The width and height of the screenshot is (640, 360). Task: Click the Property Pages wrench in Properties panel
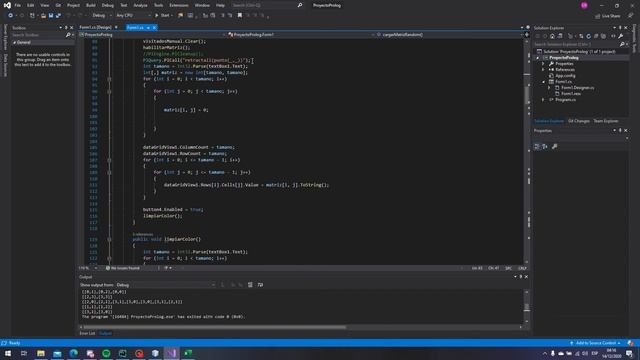coord(555,147)
